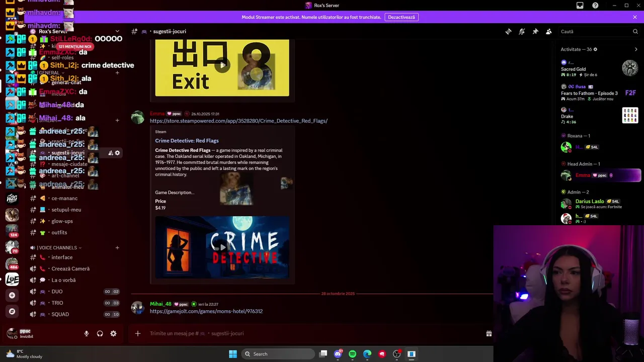
Task: Click the Caută search field
Action: click(x=599, y=31)
